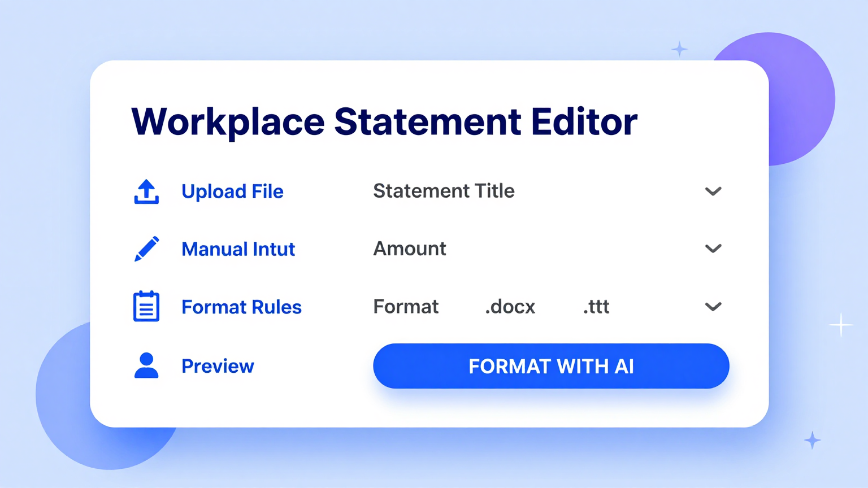Image resolution: width=868 pixels, height=488 pixels.
Task: Click the Format label
Action: (x=406, y=307)
